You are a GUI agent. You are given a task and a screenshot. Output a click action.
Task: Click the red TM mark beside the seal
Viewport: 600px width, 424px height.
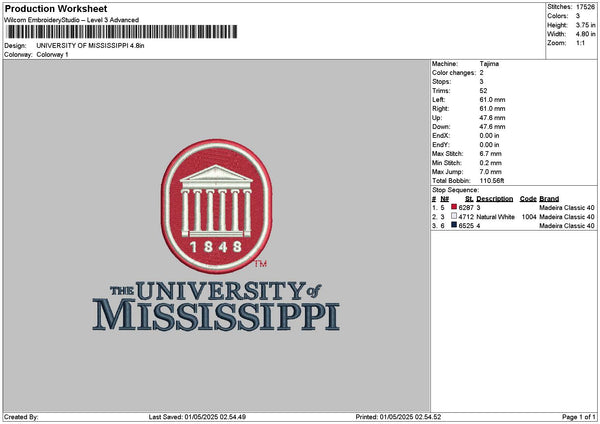(261, 264)
